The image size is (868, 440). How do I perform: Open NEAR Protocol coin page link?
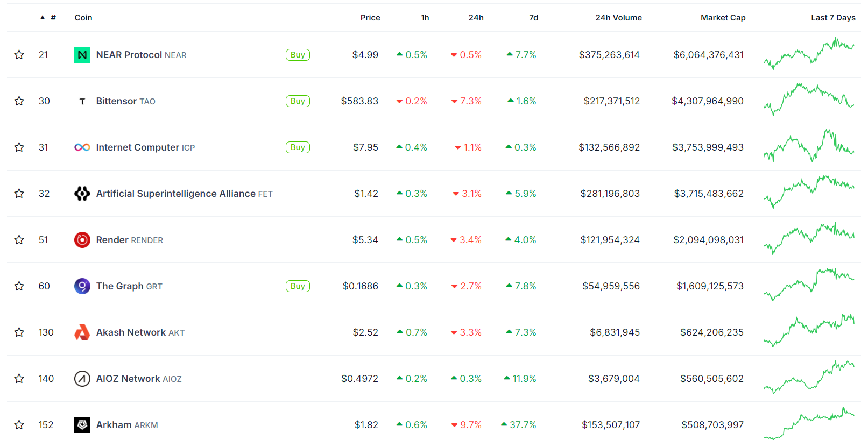click(142, 55)
